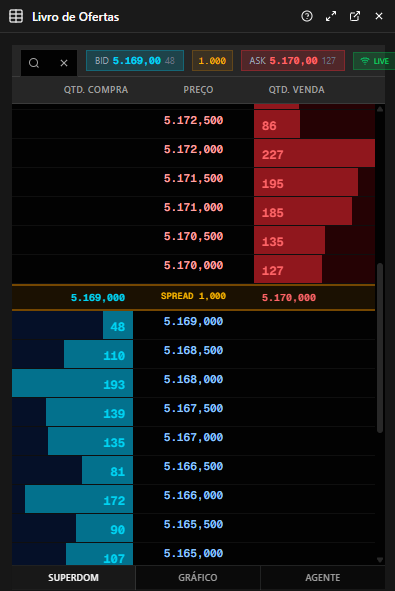Select the sell volume bar showing 227

[314, 153]
